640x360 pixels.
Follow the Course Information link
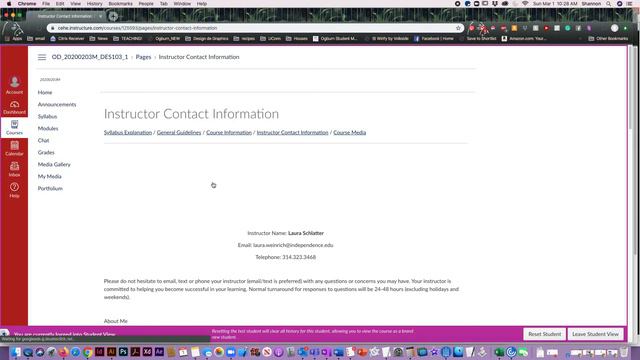(x=229, y=133)
